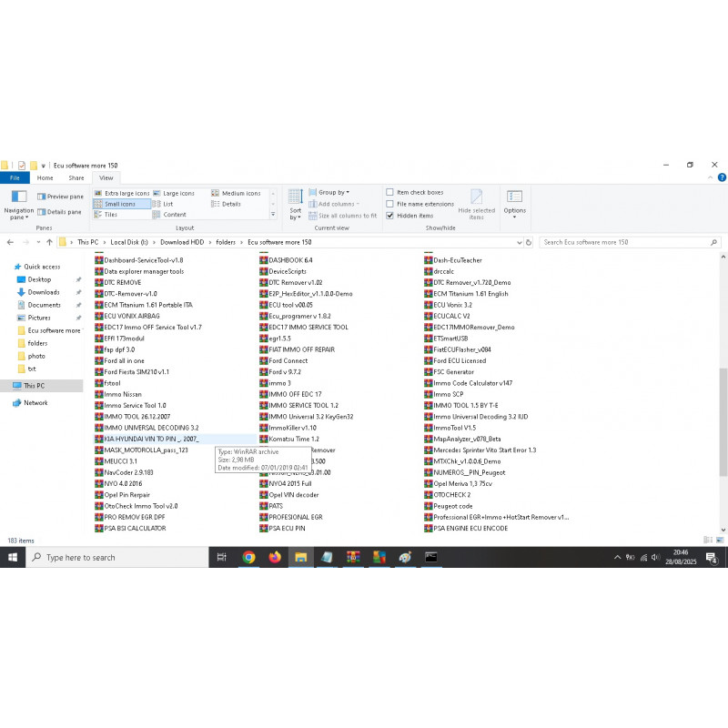
Task: Open recent locations dropdown arrow
Action: [x=38, y=242]
